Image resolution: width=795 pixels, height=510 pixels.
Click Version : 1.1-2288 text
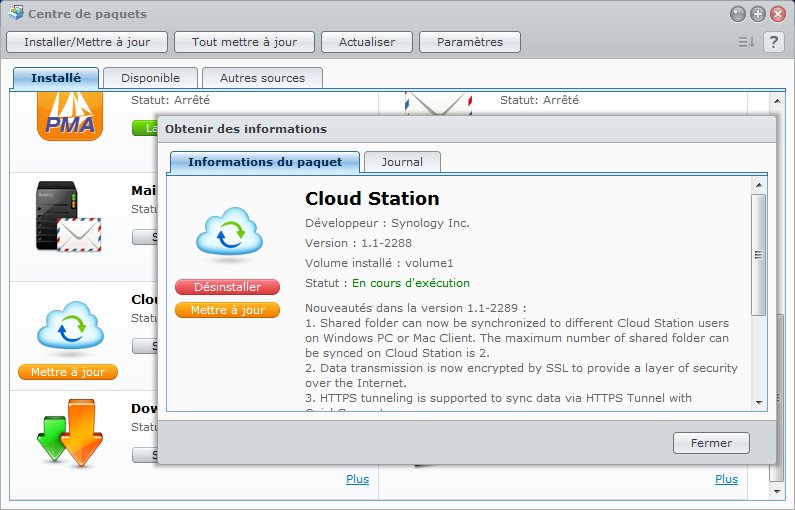(x=358, y=243)
